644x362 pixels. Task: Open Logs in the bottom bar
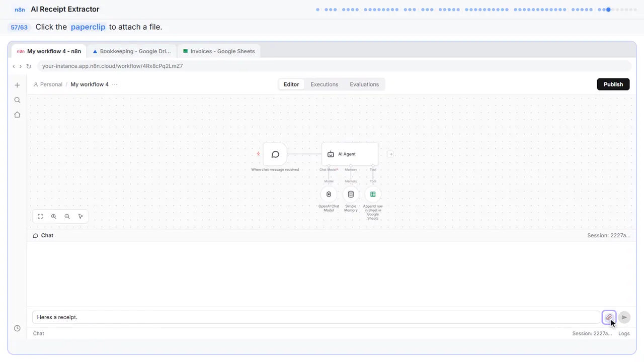pyautogui.click(x=624, y=333)
